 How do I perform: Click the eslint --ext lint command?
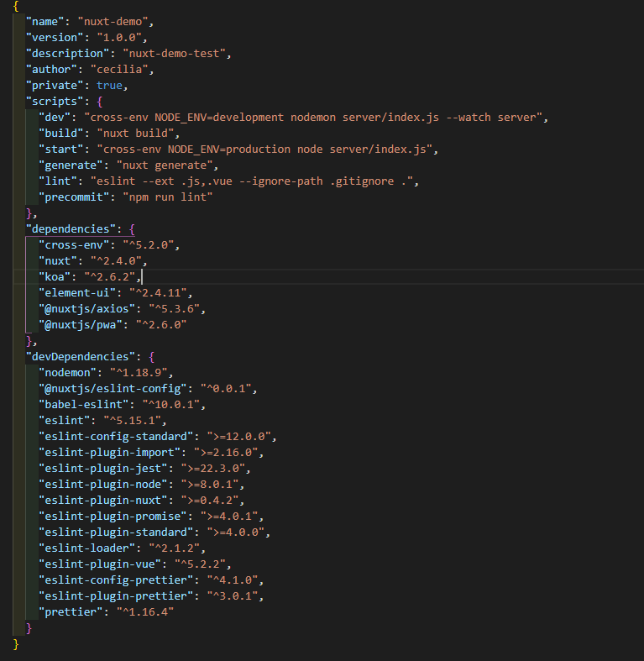point(252,181)
